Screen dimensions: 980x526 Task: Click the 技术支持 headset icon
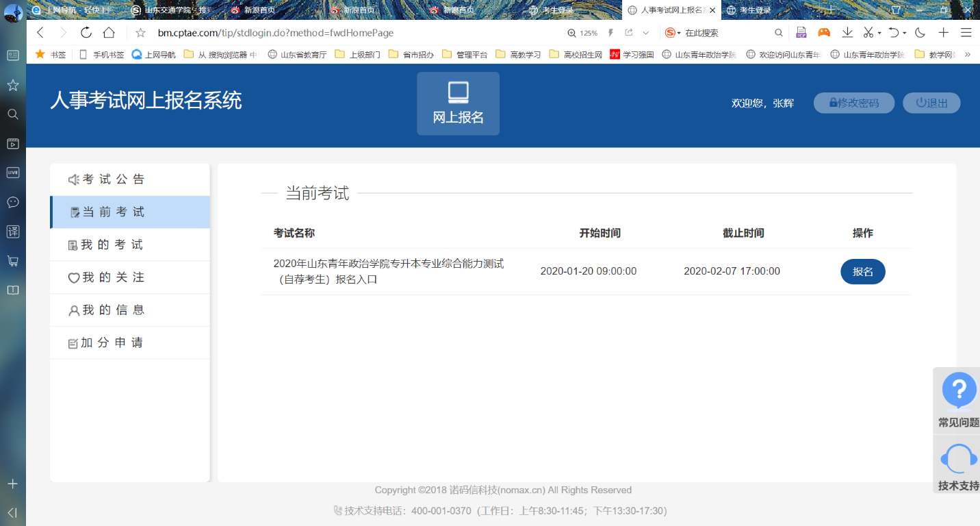pyautogui.click(x=959, y=459)
